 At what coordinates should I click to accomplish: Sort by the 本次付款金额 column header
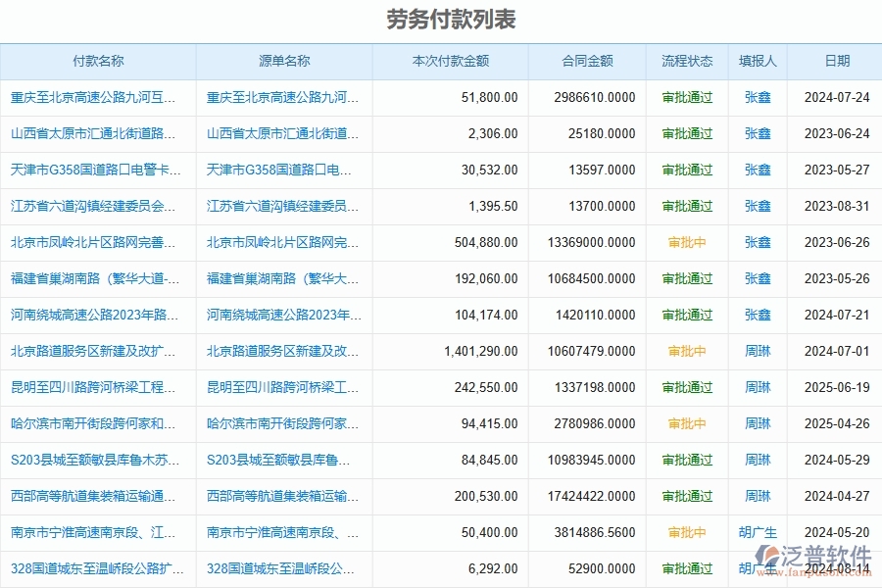(451, 61)
